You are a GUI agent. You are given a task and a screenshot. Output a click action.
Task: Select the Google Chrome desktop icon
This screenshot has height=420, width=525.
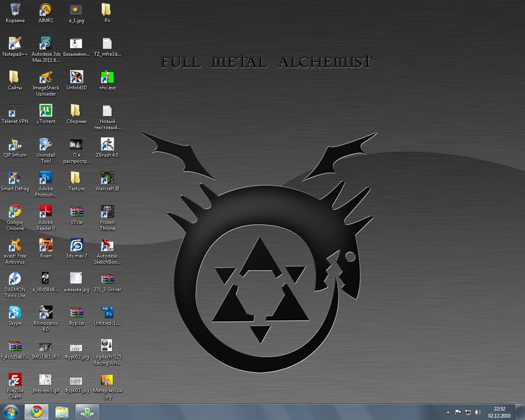click(15, 212)
